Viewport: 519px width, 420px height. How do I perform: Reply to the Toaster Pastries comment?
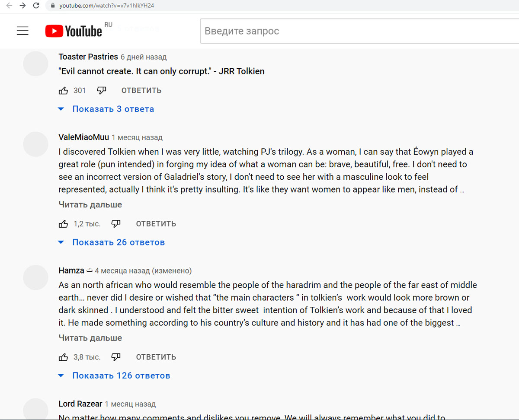pos(141,90)
